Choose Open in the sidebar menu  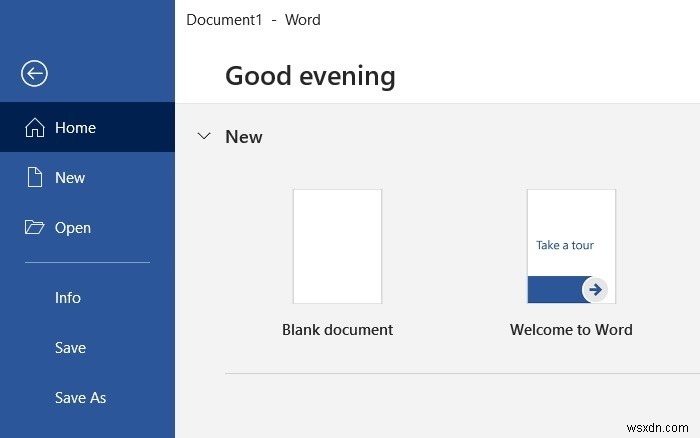point(88,227)
